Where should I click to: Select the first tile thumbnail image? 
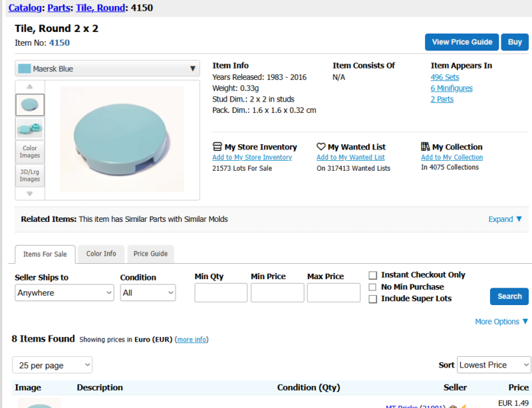(30, 105)
